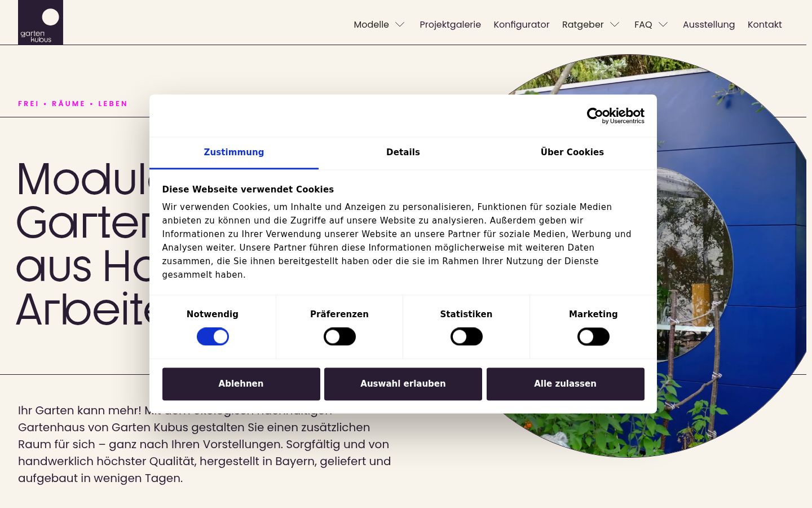The height and width of the screenshot is (508, 812).
Task: Switch to the Zustimmung tab
Action: (x=234, y=152)
